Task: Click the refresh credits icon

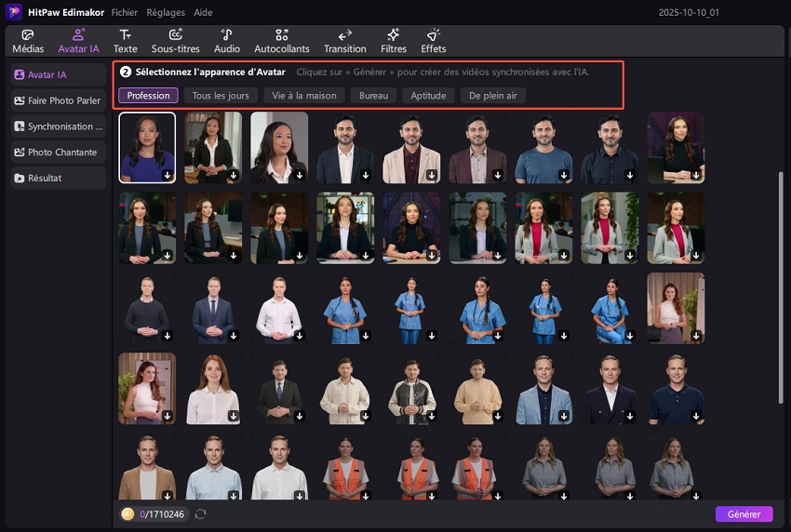Action: pyautogui.click(x=200, y=514)
